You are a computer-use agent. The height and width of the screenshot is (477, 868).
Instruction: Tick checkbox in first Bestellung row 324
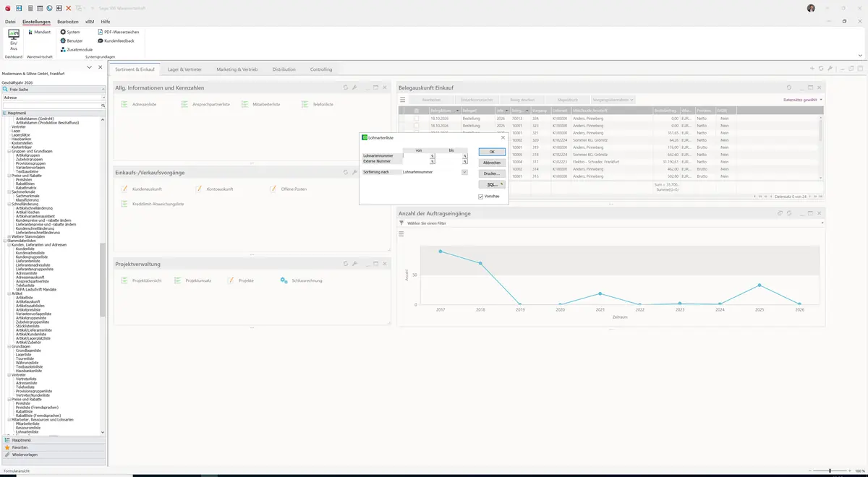(x=416, y=118)
